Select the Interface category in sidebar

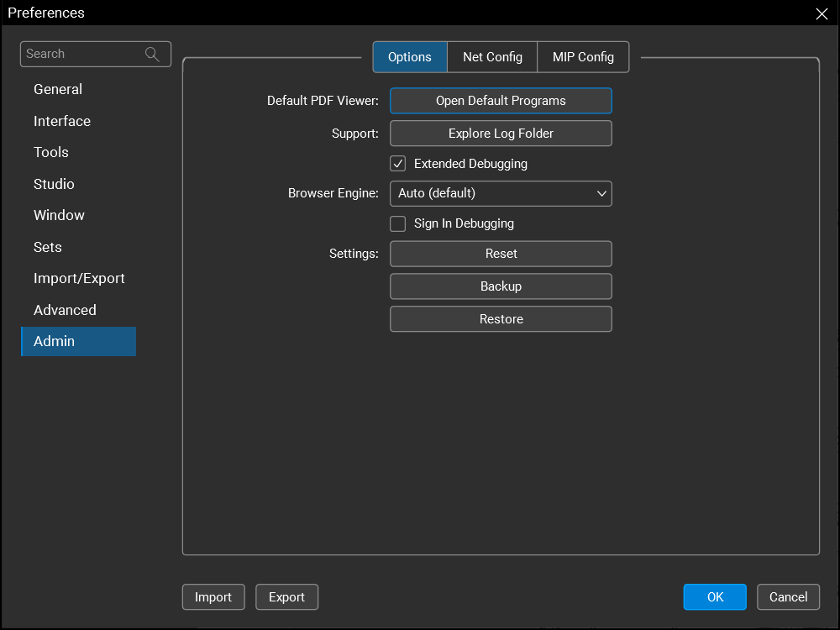pos(62,121)
